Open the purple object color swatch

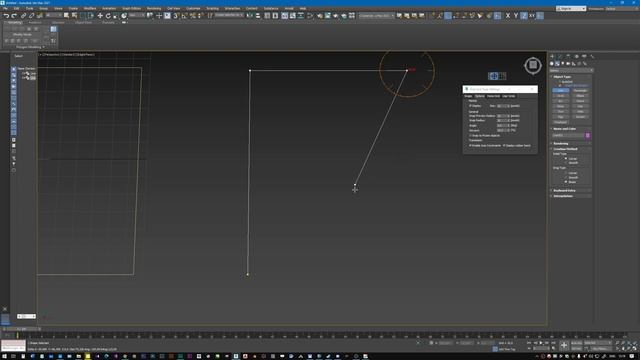[588, 135]
